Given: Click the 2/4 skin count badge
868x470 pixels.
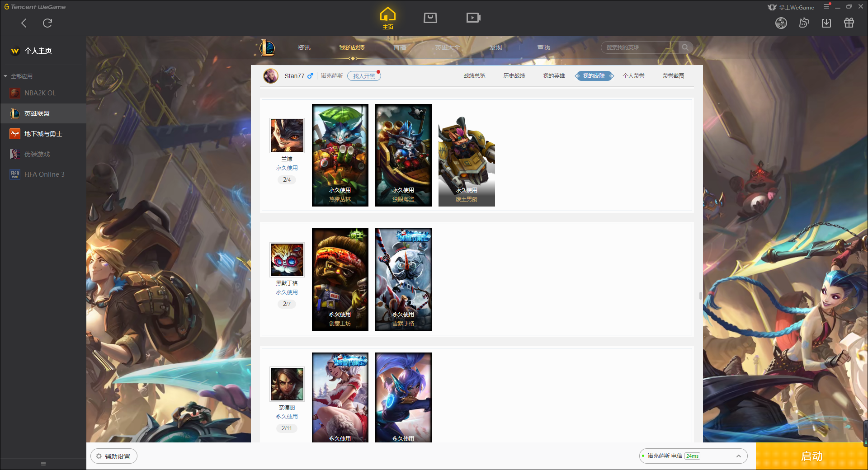Looking at the screenshot, I should tap(287, 179).
